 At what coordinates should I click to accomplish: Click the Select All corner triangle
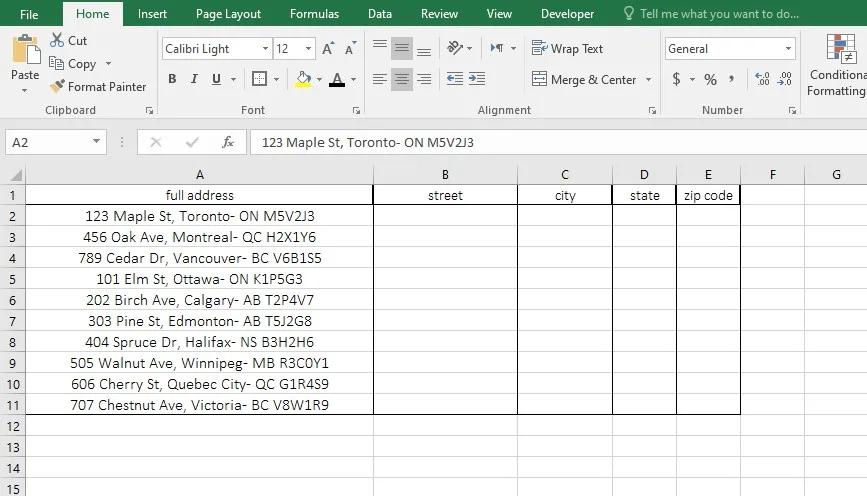15,175
